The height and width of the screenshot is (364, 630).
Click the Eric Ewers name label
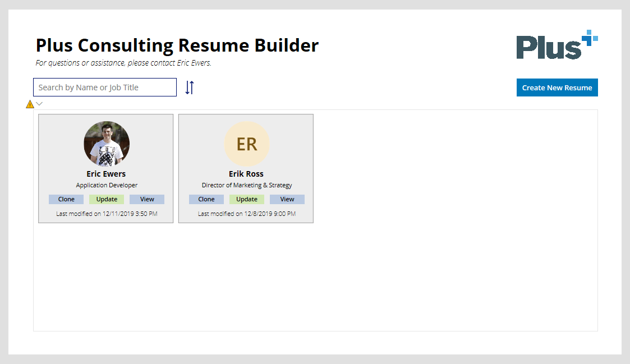click(106, 174)
